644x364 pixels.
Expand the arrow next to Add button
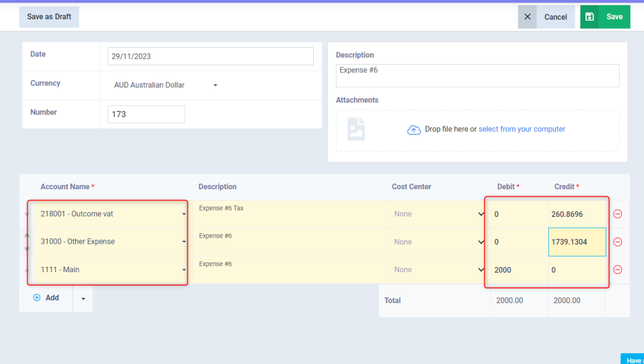[x=83, y=298]
